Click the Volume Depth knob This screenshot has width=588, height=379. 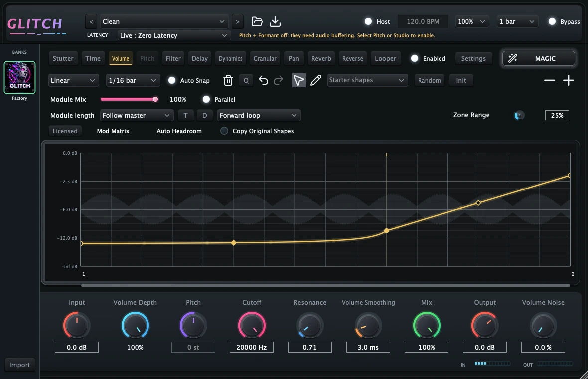point(135,325)
